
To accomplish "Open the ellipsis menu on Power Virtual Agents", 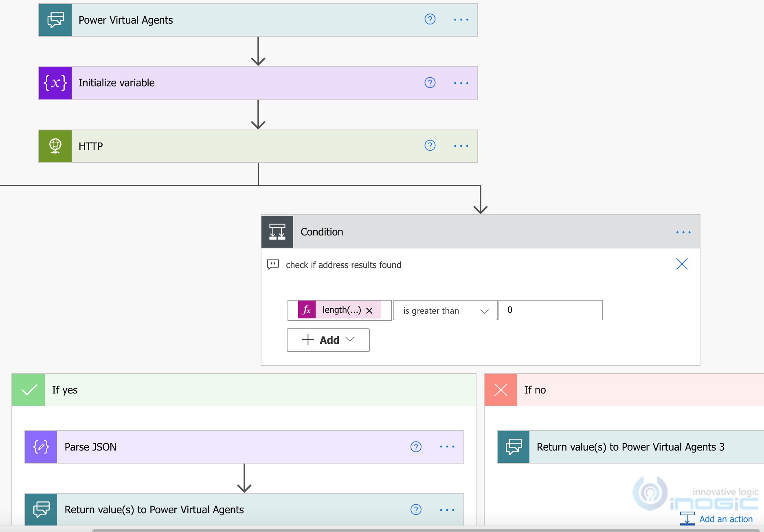I will tap(461, 20).
